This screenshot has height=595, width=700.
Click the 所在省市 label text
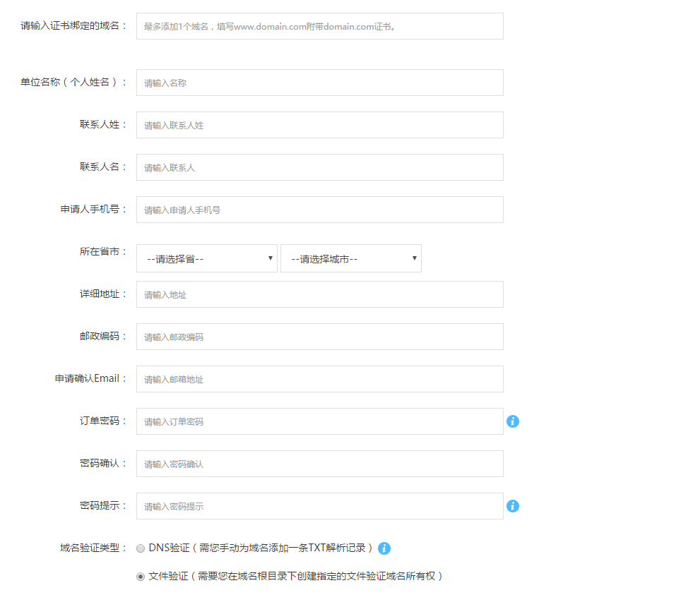pos(102,251)
